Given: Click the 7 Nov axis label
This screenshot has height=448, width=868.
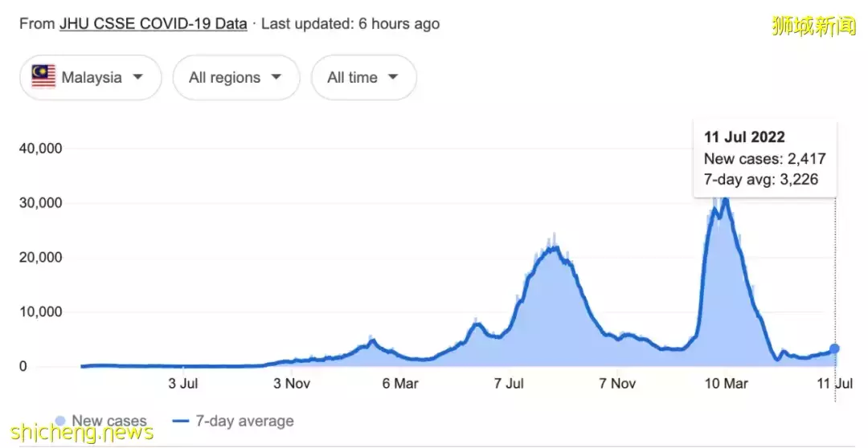Looking at the screenshot, I should click(x=618, y=384).
